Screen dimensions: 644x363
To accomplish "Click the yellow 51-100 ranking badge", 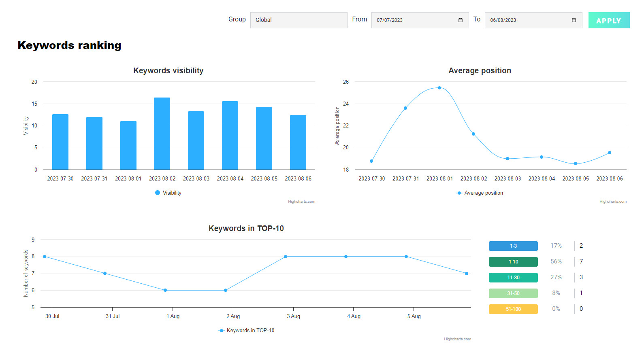I will pos(513,309).
